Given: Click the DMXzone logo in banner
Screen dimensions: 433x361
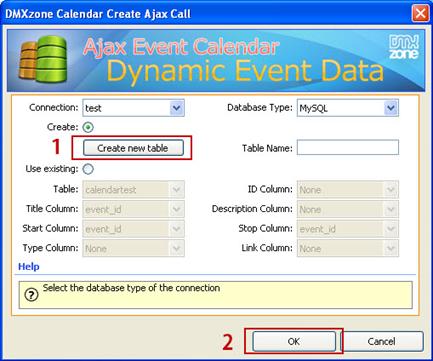Looking at the screenshot, I should click(404, 46).
